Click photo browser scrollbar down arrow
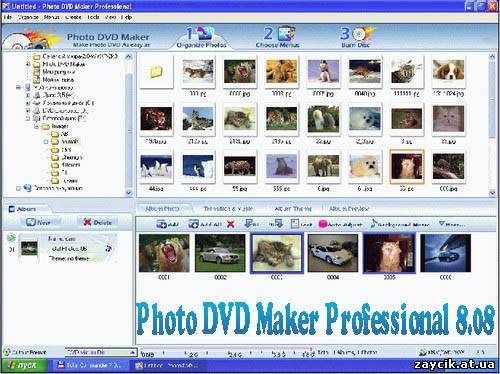The height and width of the screenshot is (374, 500). (492, 193)
